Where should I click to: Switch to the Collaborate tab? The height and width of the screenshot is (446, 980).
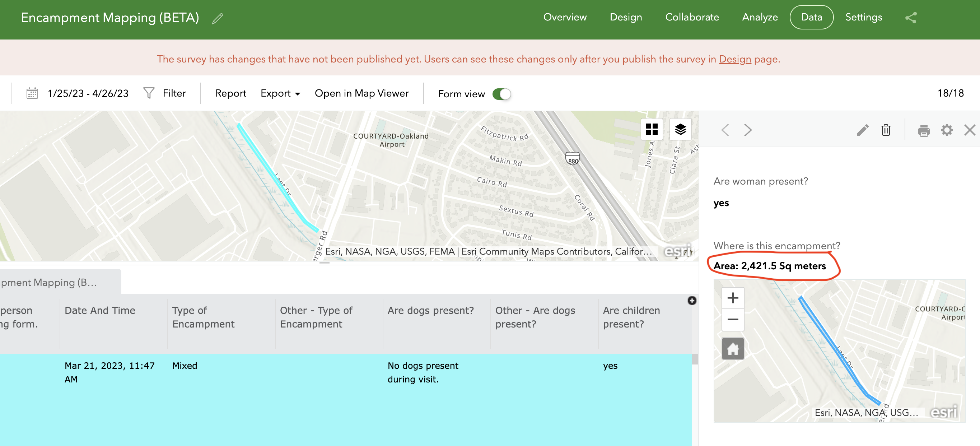pyautogui.click(x=692, y=18)
